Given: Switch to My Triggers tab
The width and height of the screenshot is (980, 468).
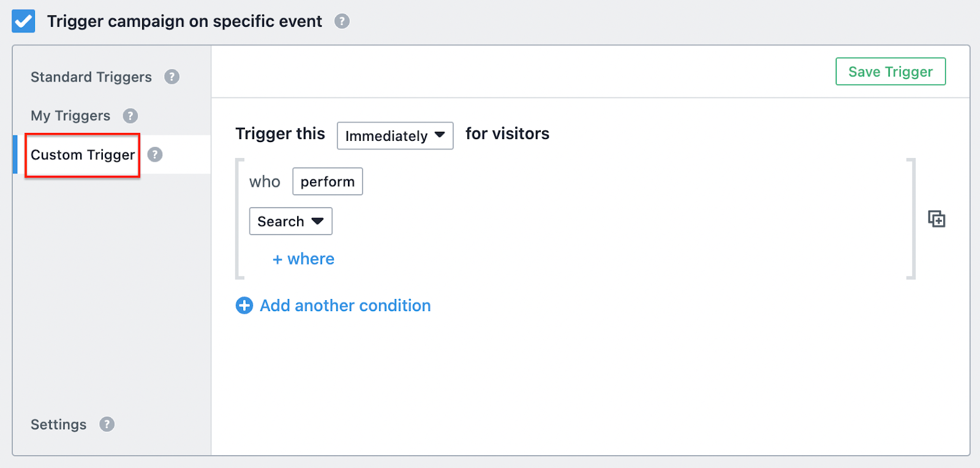Looking at the screenshot, I should click(x=70, y=116).
